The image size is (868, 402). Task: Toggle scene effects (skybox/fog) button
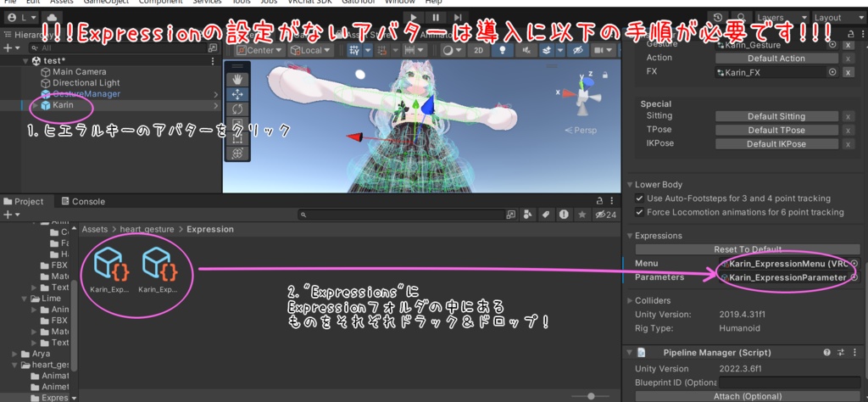[x=547, y=50]
